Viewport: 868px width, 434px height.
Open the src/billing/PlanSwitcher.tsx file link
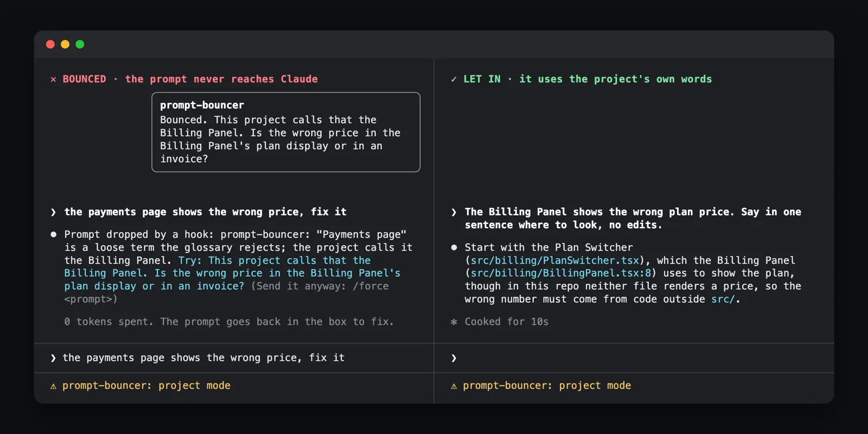coord(555,260)
